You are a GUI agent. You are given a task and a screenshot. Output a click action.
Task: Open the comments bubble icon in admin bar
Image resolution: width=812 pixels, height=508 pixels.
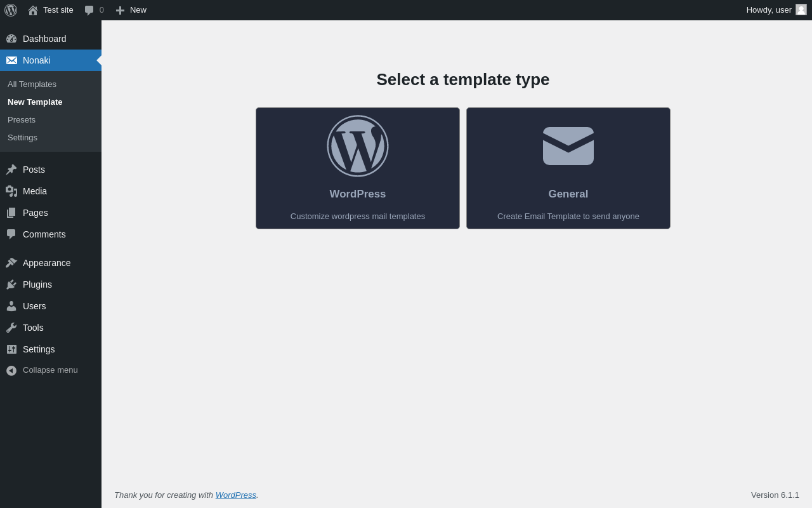(x=89, y=10)
